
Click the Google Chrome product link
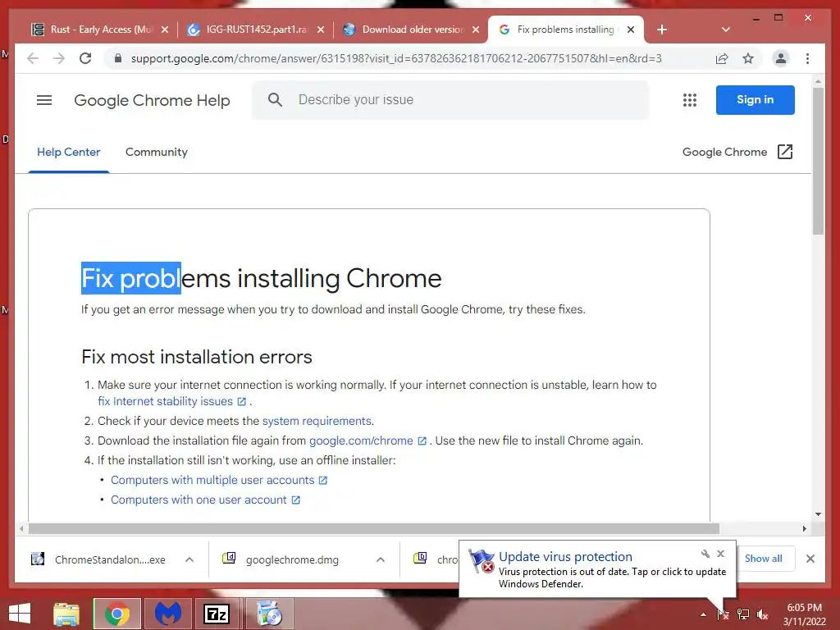click(x=724, y=152)
